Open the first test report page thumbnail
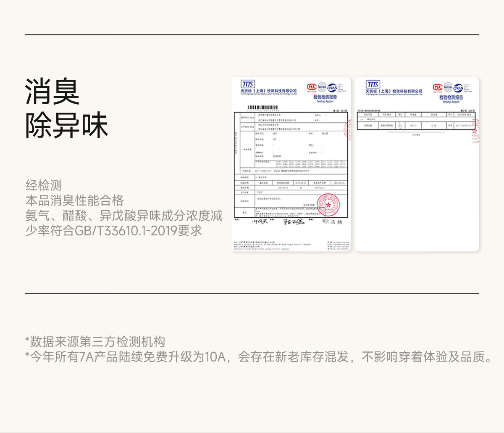This screenshot has width=504, height=433. 291,164
